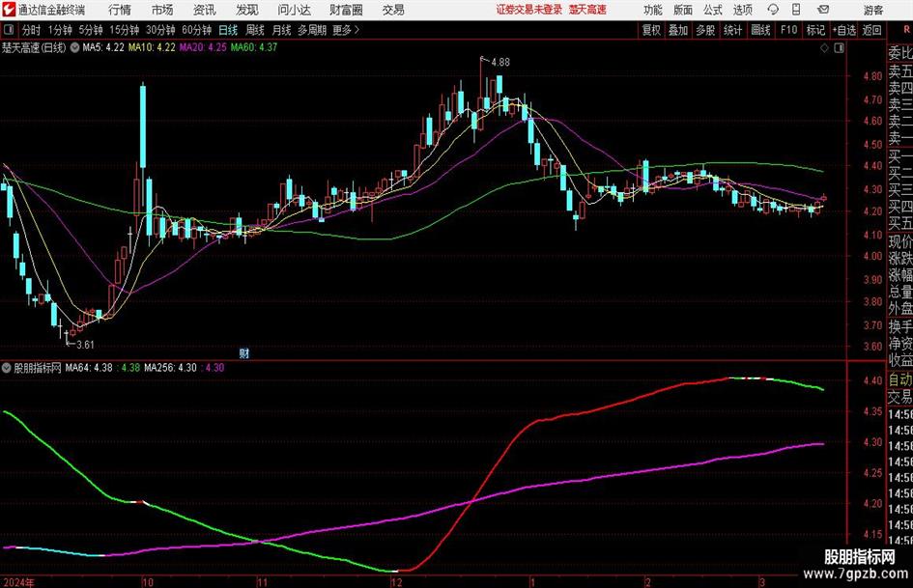Click the Tongdaxin red logo icon
The image size is (913, 588).
coord(10,10)
